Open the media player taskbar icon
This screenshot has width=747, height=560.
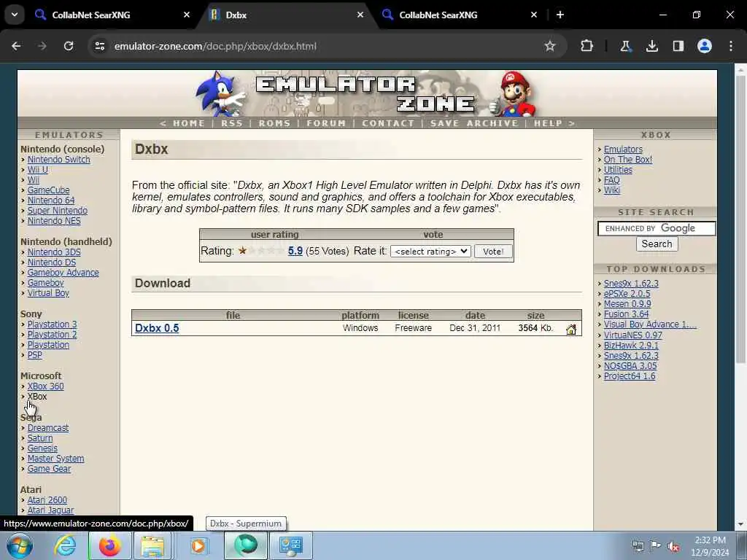(198, 545)
